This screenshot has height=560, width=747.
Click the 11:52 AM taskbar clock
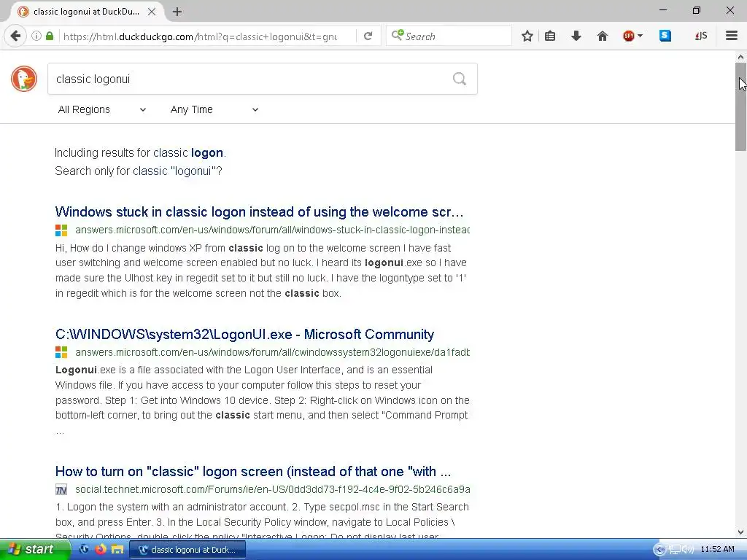718,550
